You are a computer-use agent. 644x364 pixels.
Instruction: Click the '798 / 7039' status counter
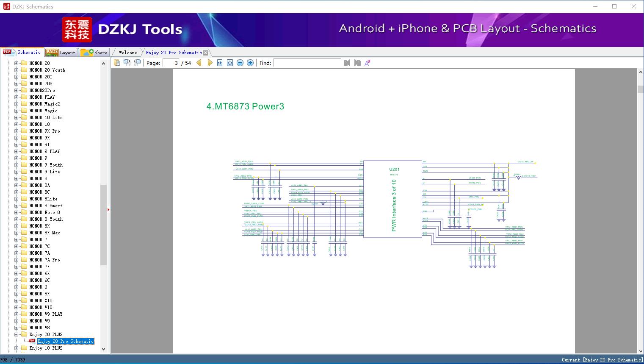click(x=13, y=360)
